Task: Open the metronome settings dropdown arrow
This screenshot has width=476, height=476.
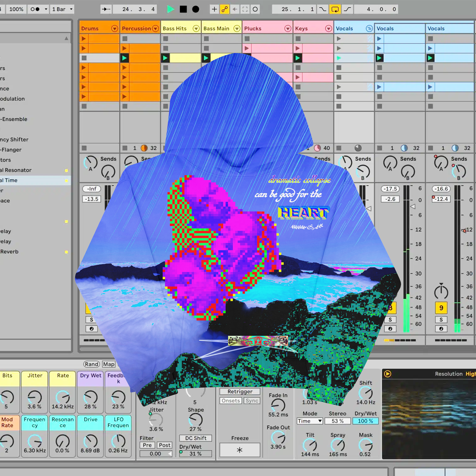Action: (46, 9)
